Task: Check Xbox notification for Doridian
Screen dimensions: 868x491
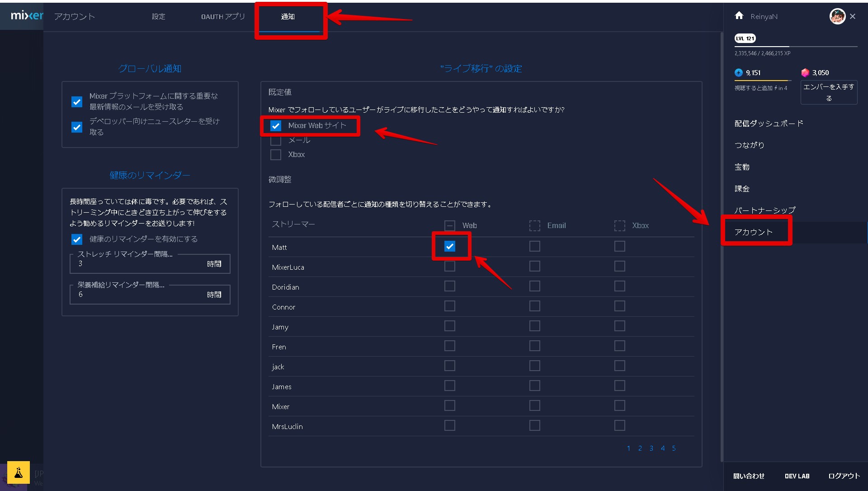Action: [620, 286]
